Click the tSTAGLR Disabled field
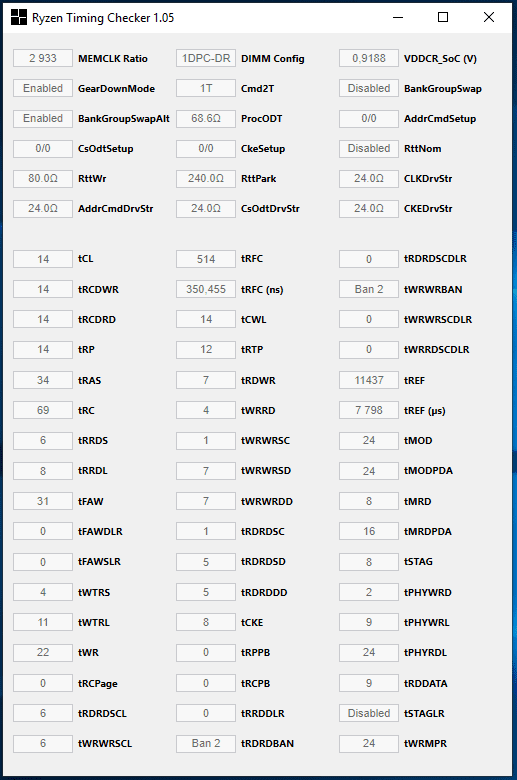The width and height of the screenshot is (517, 780). click(369, 713)
